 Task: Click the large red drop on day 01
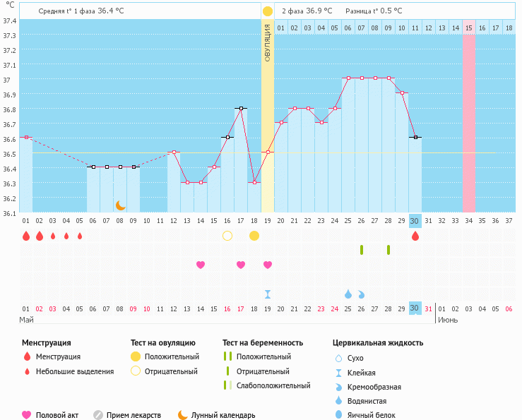click(x=26, y=236)
